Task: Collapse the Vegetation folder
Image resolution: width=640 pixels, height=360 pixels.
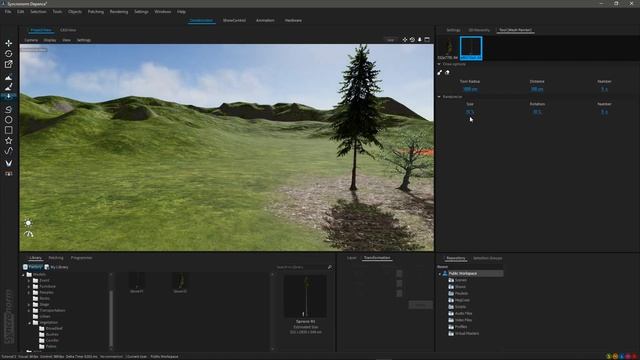Action: [29, 322]
